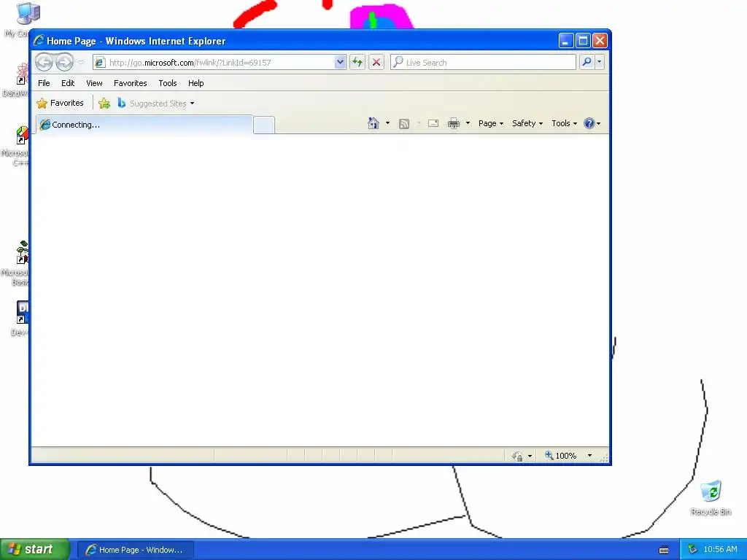Click the Live Search input box

[483, 63]
